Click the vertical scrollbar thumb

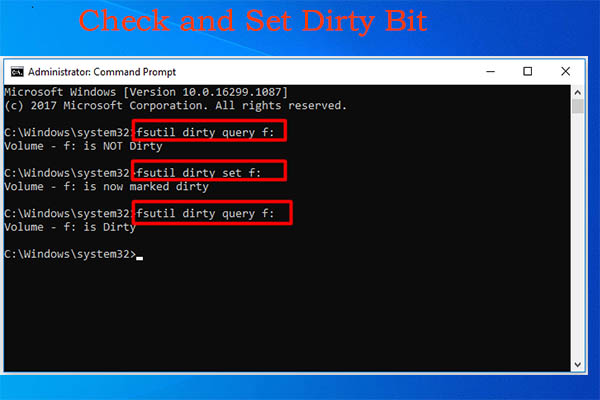coord(577,106)
